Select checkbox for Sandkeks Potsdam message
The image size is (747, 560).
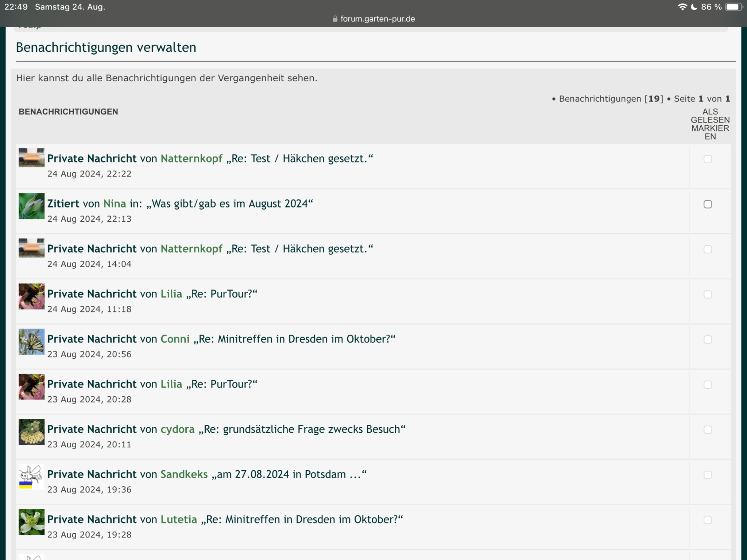coord(708,475)
